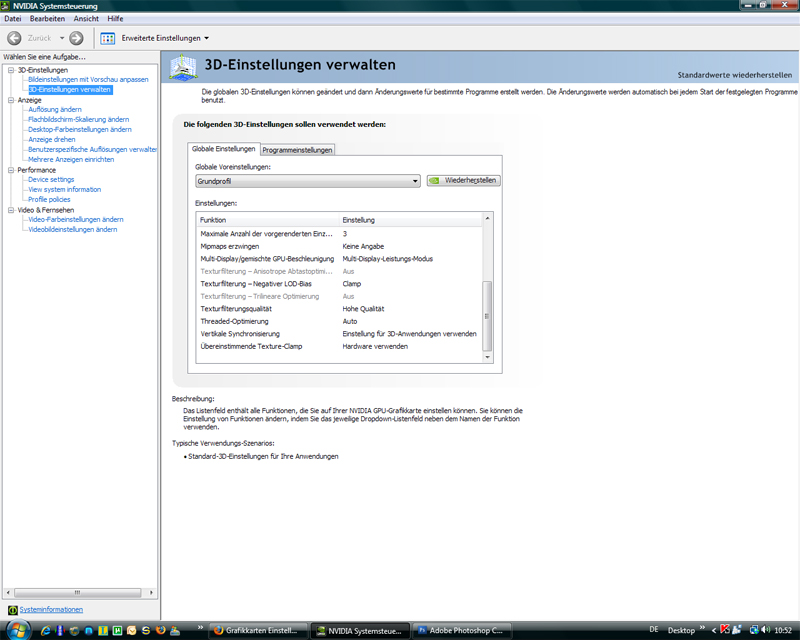Switch to Grafikkarten Einstell... taskbar button
This screenshot has width=800, height=640.
click(259, 631)
